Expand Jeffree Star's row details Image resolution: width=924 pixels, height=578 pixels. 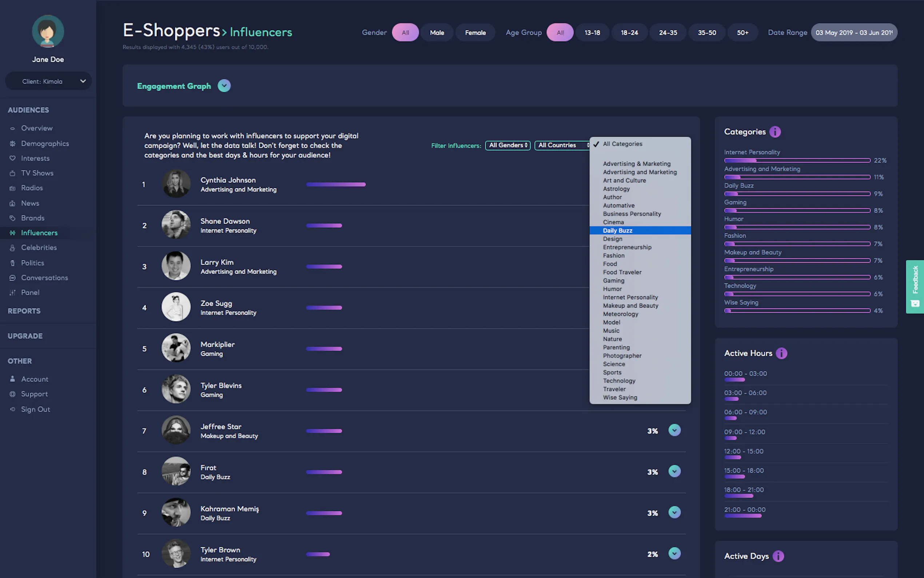point(674,431)
